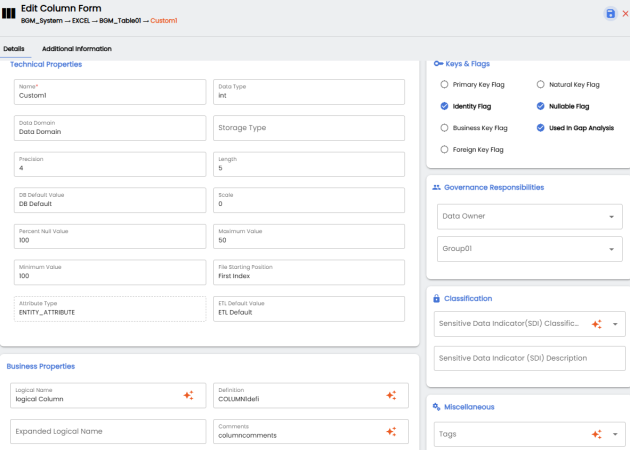Image resolution: width=630 pixels, height=450 pixels.
Task: Click AI sparkle icon for Logical Name
Action: [x=188, y=396]
